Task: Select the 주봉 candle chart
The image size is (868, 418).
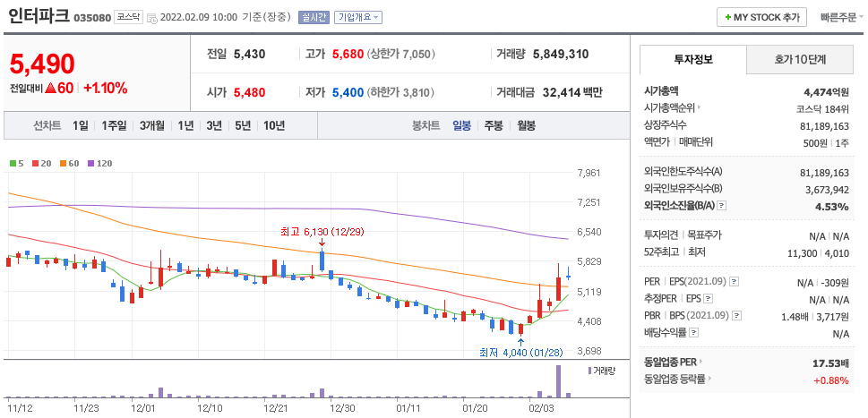Action: (x=494, y=126)
